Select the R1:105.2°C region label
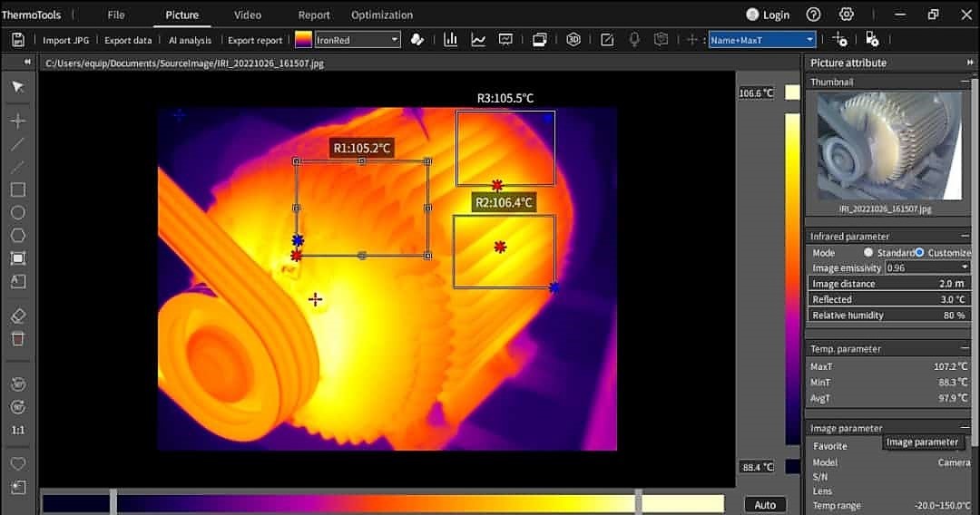 pos(362,148)
